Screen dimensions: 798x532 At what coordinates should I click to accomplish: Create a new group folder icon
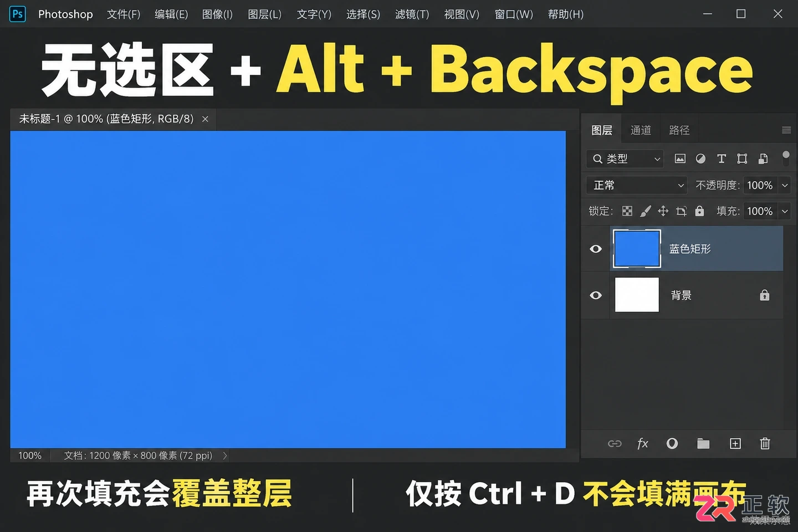tap(703, 443)
